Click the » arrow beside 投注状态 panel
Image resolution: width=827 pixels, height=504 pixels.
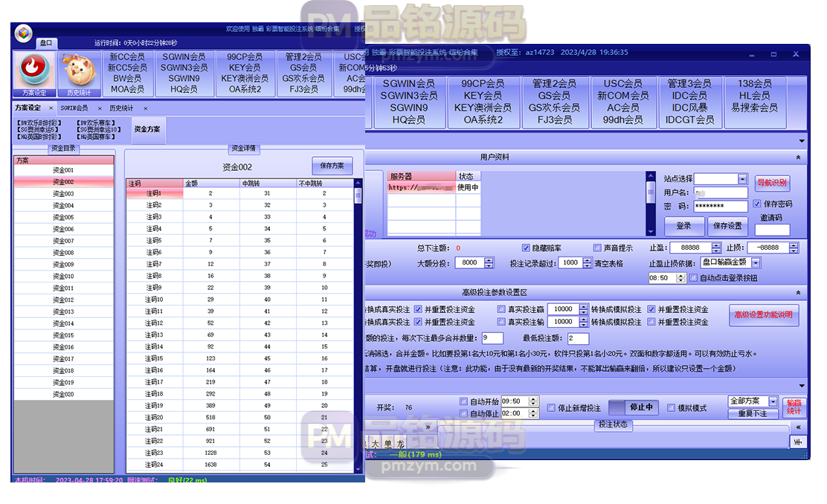428,427
